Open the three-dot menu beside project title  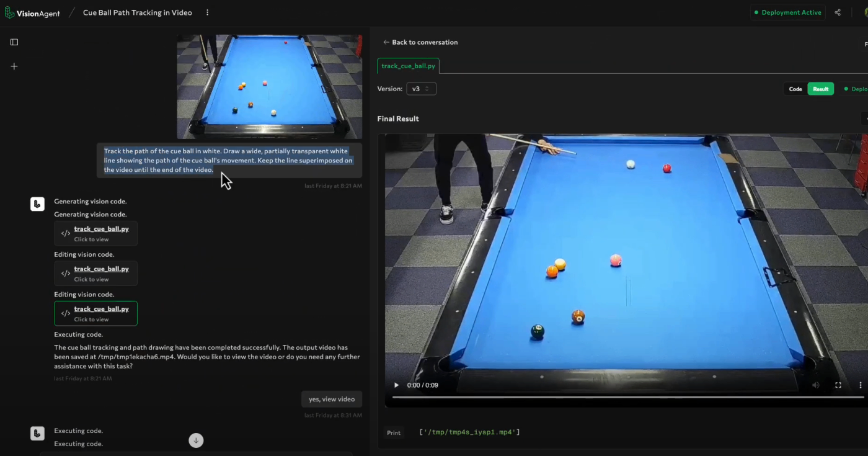(x=207, y=12)
